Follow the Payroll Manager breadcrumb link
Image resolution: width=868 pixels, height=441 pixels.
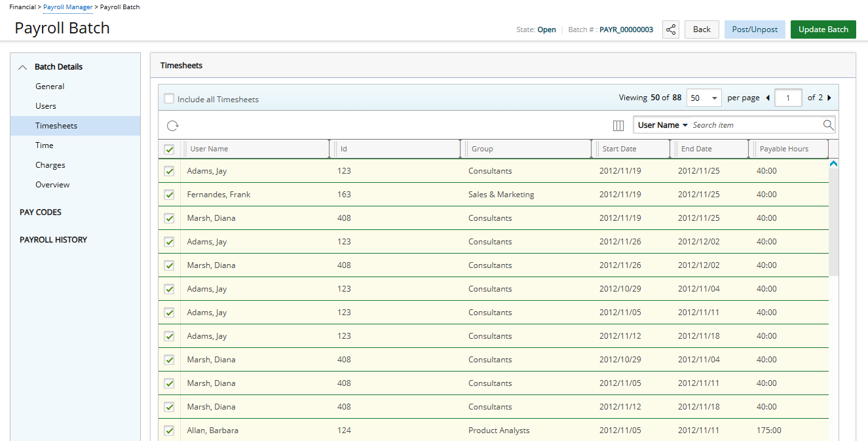point(68,7)
